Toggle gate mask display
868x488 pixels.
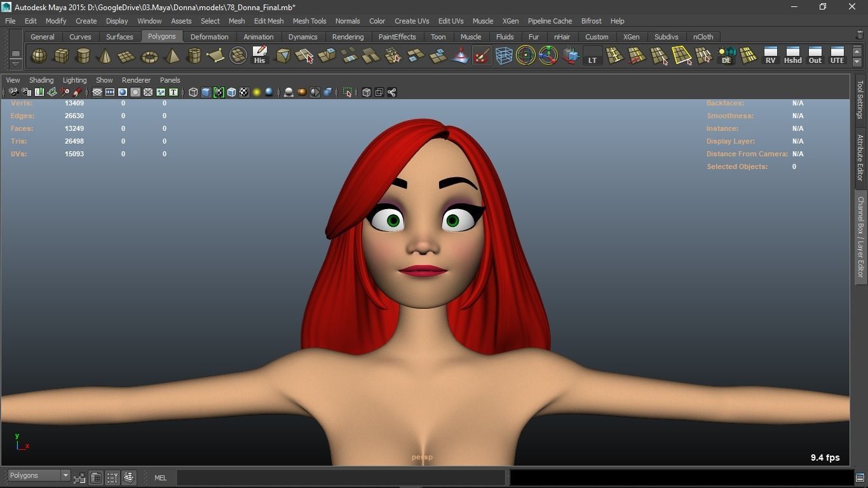click(135, 93)
